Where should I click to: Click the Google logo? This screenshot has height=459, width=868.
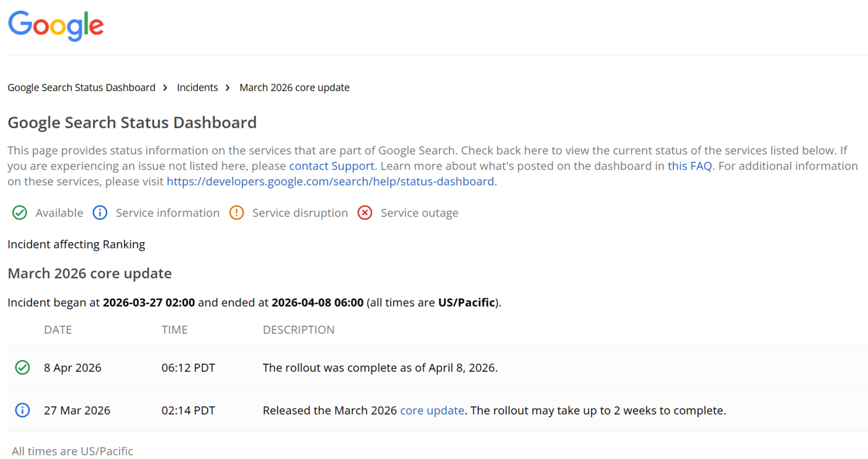click(x=55, y=26)
